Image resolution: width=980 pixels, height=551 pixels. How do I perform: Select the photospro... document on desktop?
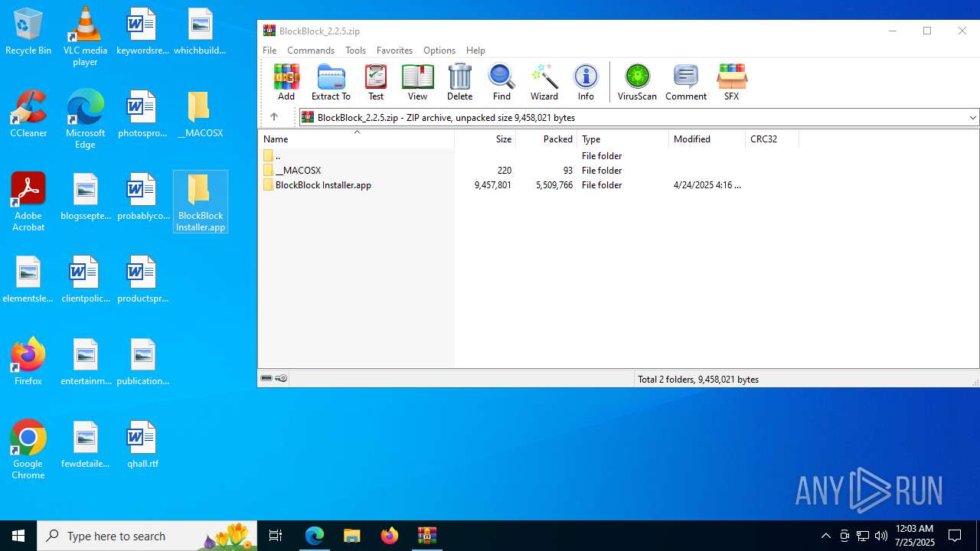point(142,115)
